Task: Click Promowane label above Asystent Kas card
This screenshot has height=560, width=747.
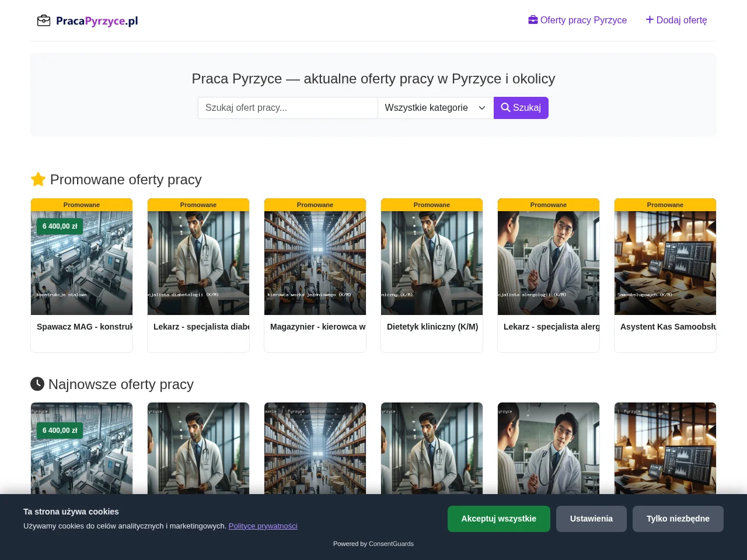Action: click(665, 205)
